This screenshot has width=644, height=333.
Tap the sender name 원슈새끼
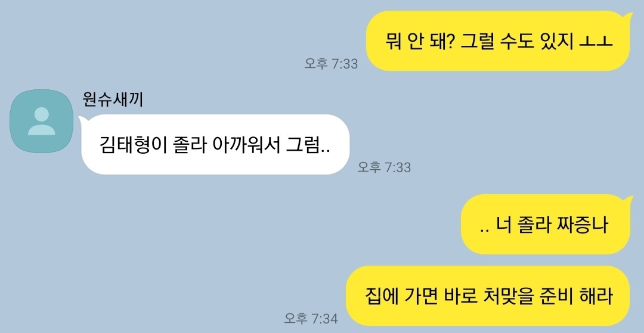coord(113,99)
